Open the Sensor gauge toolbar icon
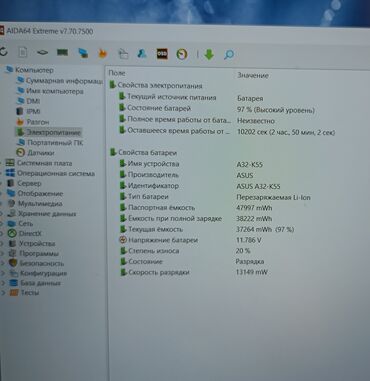The height and width of the screenshot is (381, 370). click(x=182, y=54)
